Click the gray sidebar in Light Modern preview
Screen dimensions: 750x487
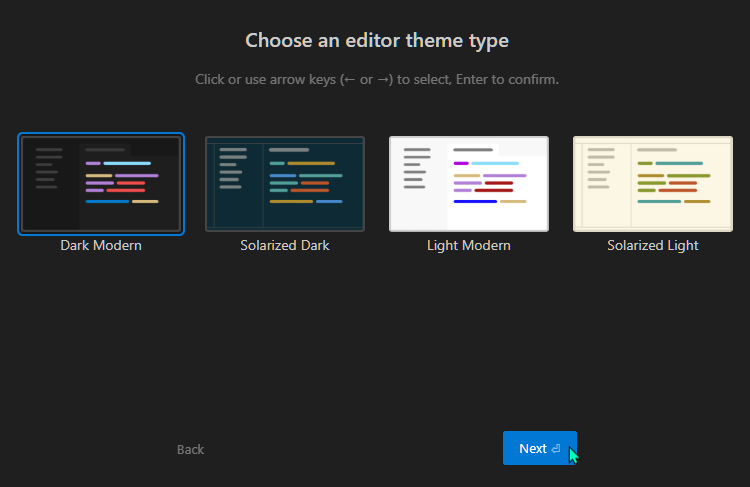[415, 168]
